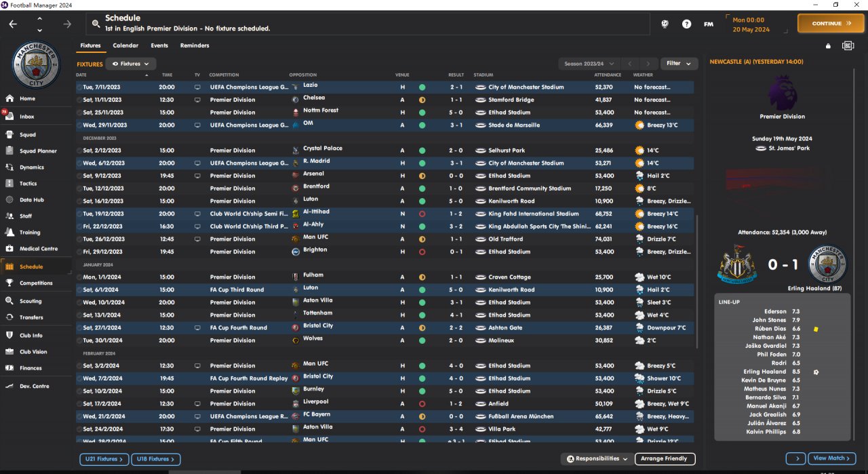Open U21 Fixtures
The image size is (868, 474).
tap(104, 459)
